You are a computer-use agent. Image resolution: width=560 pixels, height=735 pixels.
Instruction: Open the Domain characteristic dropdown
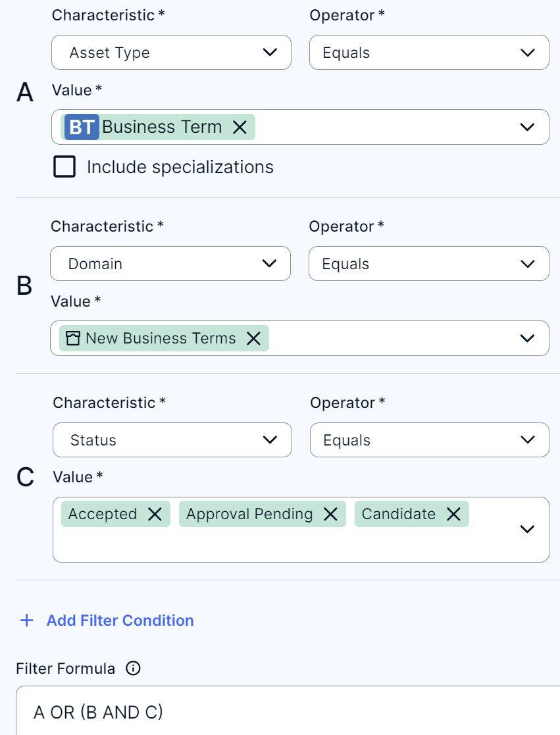170,264
